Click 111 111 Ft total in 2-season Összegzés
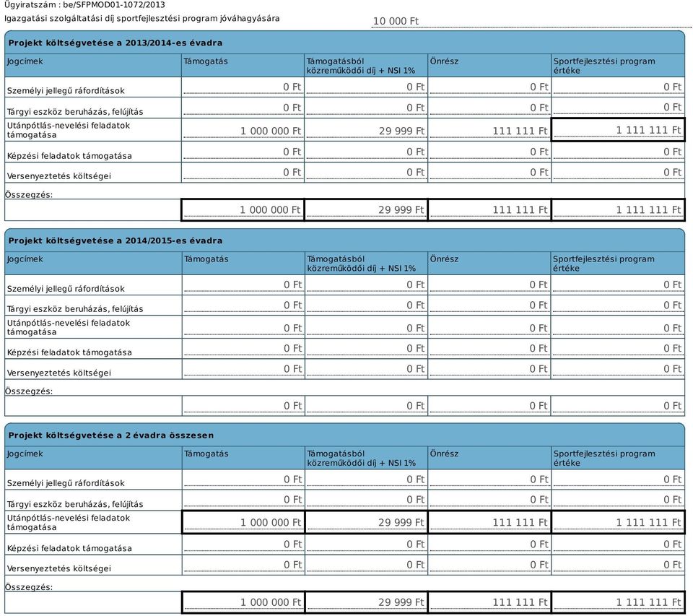The width and height of the screenshot is (693, 616). 489,602
